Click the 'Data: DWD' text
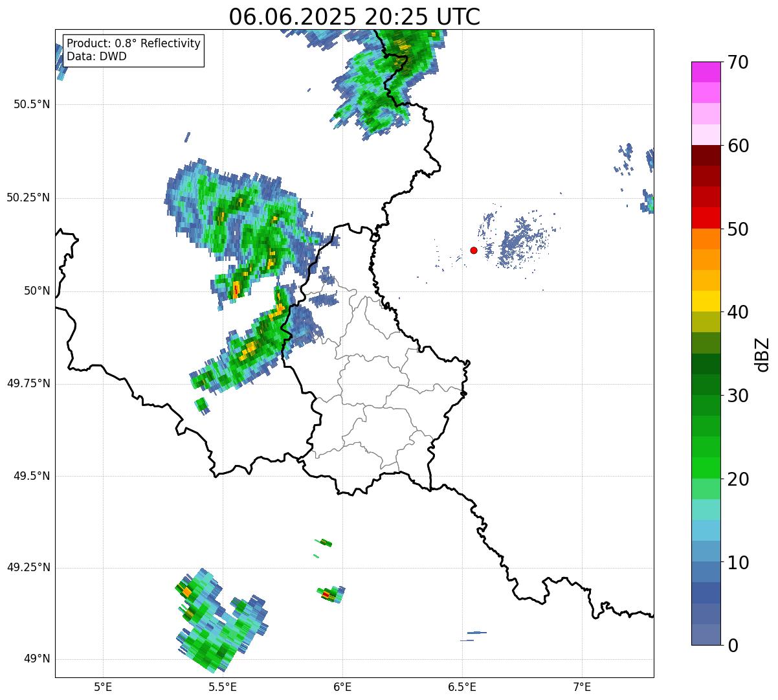 pos(96,56)
